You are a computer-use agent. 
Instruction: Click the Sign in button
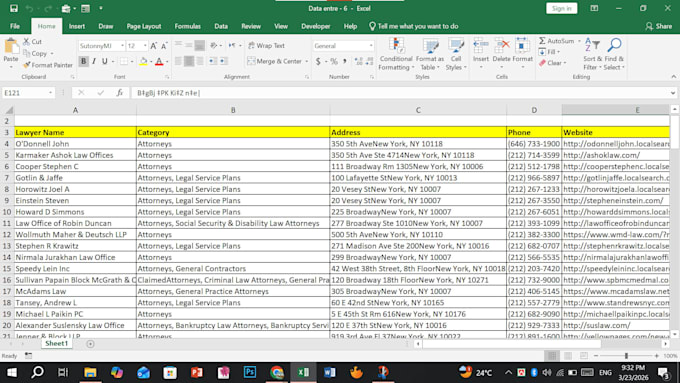[x=562, y=8]
